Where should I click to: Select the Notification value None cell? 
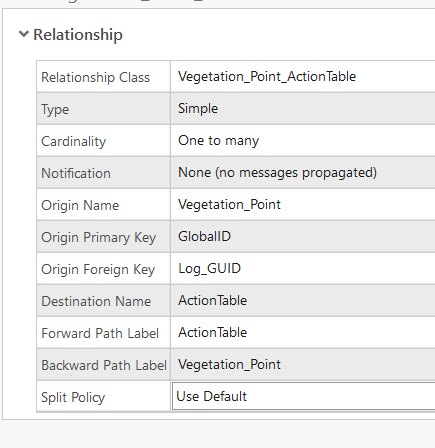303,173
